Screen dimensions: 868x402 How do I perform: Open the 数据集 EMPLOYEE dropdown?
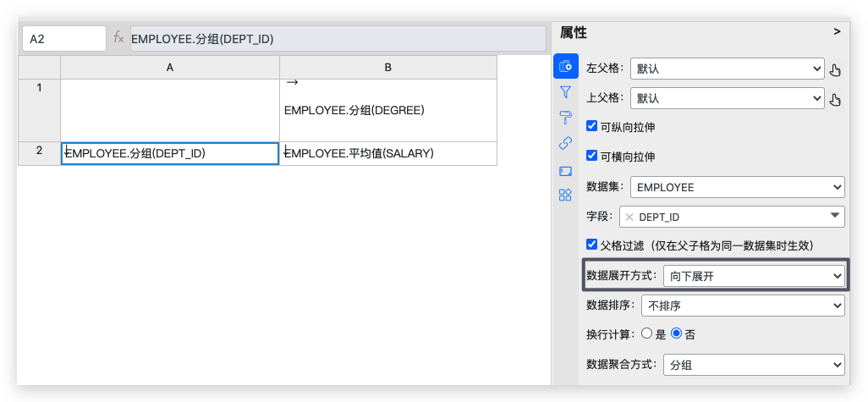(738, 187)
